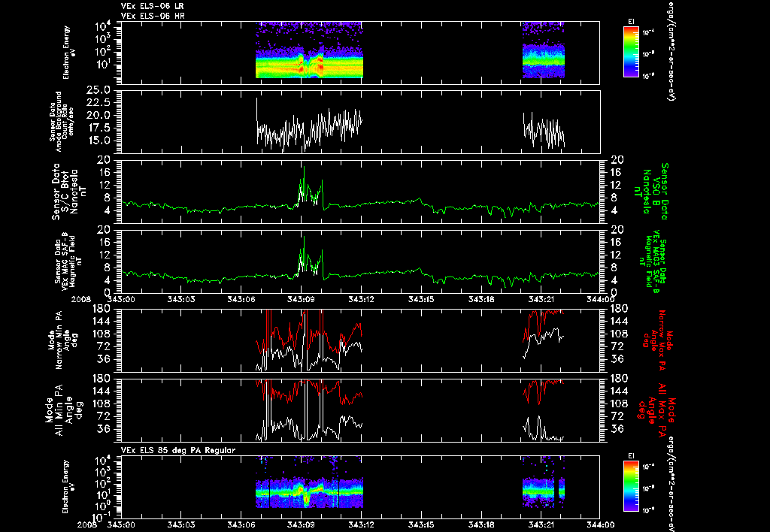Select the S/C Btot magnetic field plot panel
This screenshot has width=770, height=532.
(360, 192)
